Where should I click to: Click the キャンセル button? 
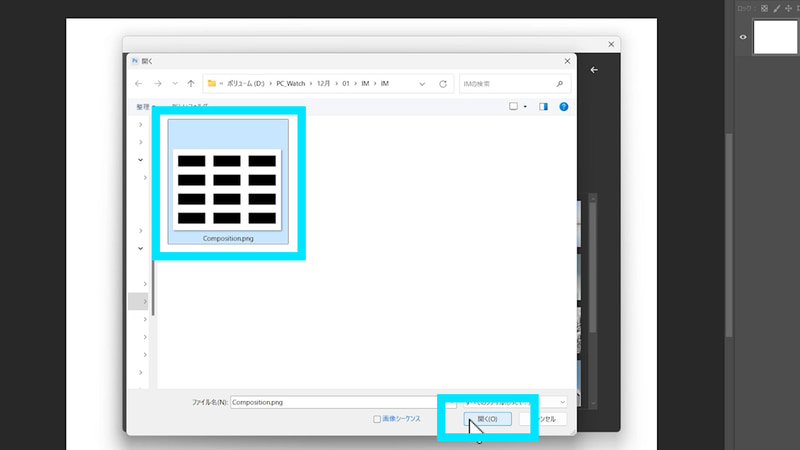[543, 419]
